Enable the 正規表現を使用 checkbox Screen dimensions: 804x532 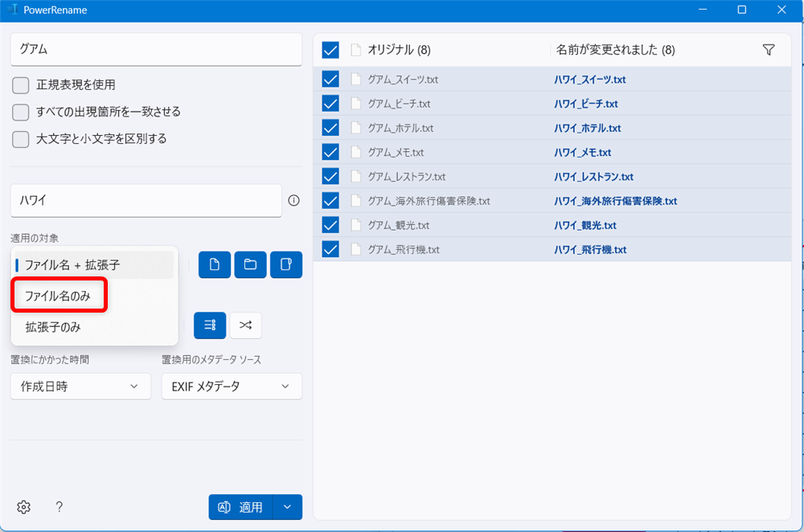point(20,85)
